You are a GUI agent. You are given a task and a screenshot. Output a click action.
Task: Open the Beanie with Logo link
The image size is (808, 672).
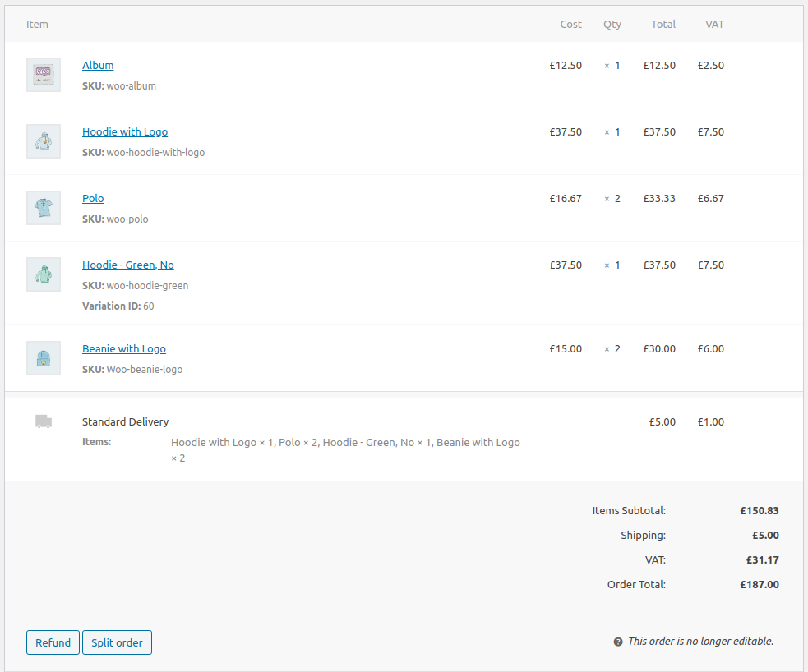click(x=123, y=348)
